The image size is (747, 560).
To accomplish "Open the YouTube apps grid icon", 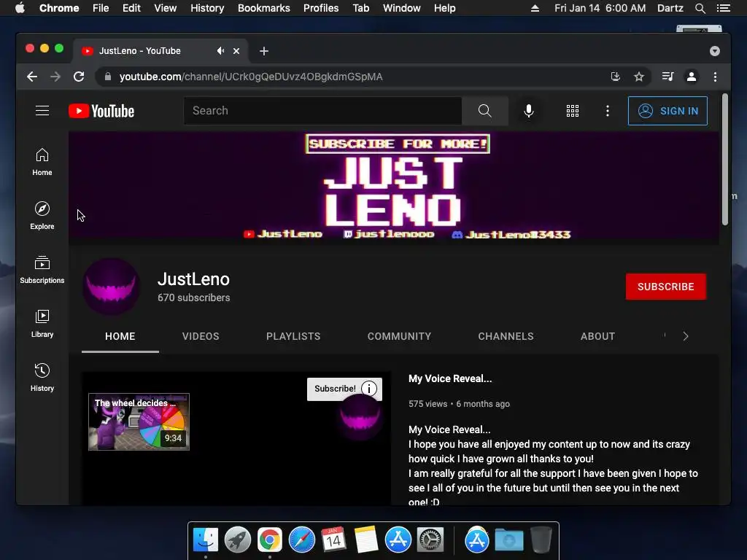I will 572,111.
